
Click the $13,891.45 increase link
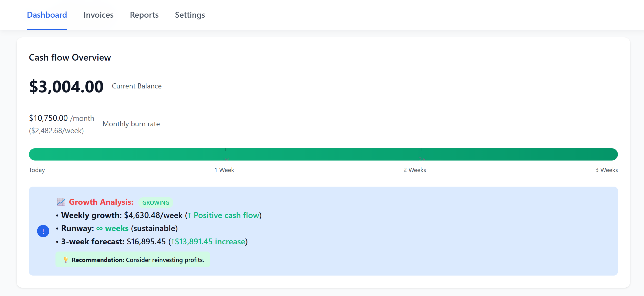click(210, 241)
